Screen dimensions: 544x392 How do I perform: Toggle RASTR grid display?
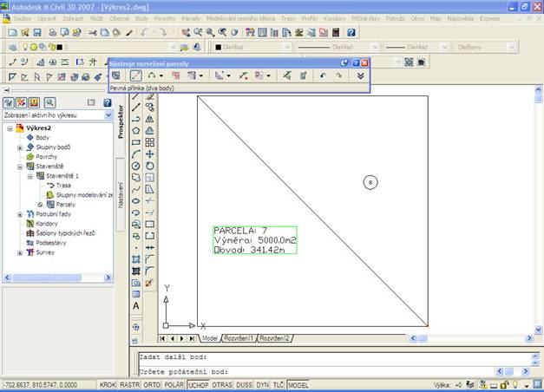[x=130, y=385]
